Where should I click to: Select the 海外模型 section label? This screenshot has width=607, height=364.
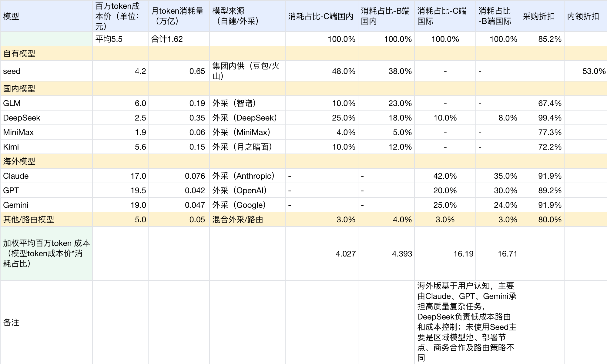coord(46,161)
